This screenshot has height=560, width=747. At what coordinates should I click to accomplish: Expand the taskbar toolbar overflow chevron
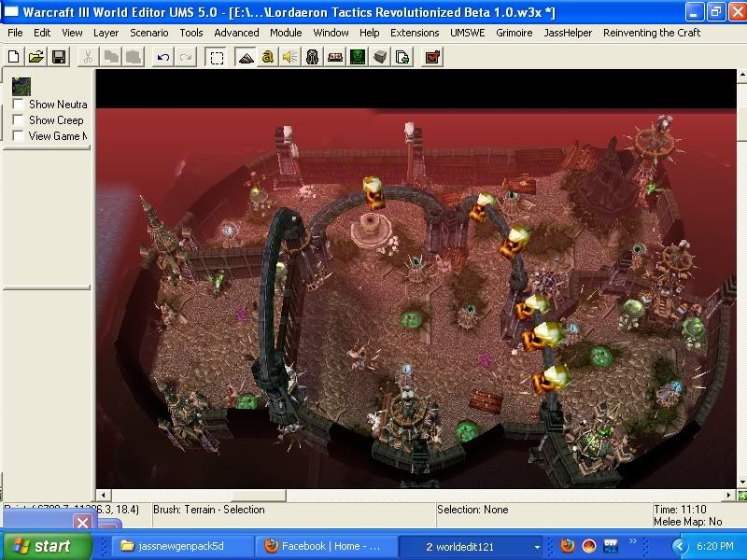pyautogui.click(x=633, y=541)
